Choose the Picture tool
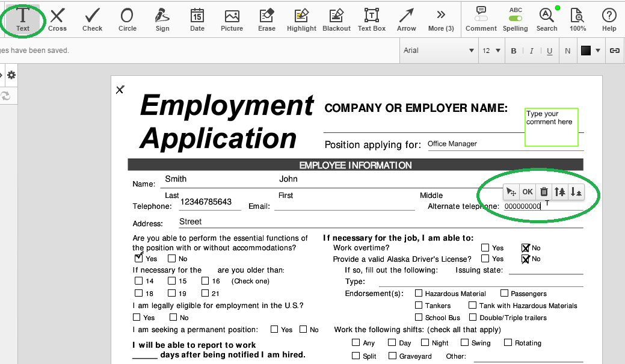The image size is (625, 364). pos(232,19)
